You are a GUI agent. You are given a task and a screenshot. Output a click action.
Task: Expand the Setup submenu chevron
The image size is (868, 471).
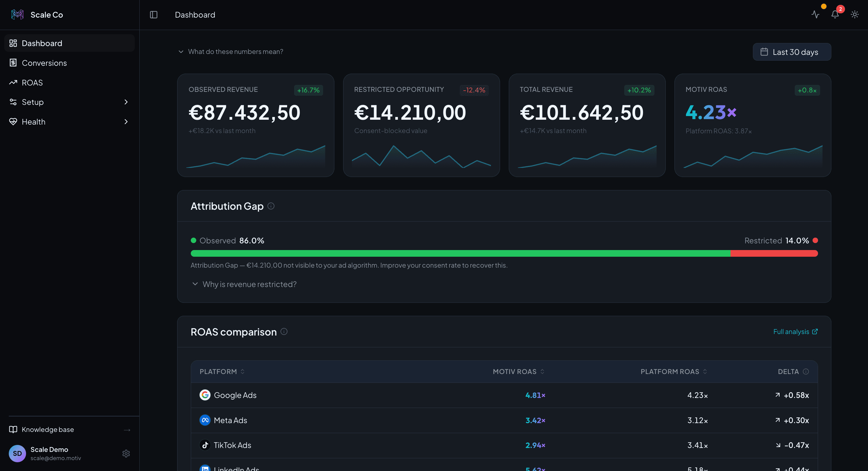coord(126,102)
